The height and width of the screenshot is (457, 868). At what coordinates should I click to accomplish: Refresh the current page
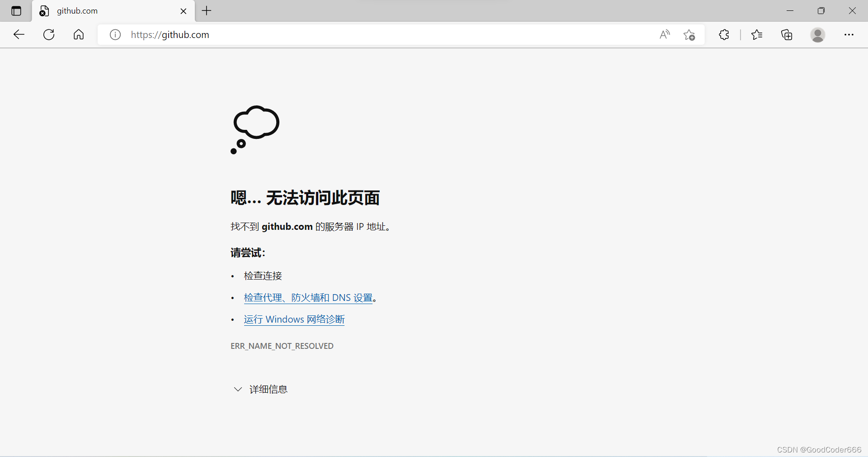pyautogui.click(x=49, y=34)
